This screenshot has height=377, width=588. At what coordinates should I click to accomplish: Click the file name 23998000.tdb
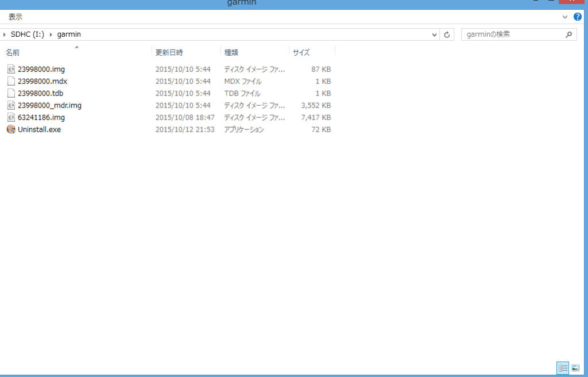click(x=41, y=93)
